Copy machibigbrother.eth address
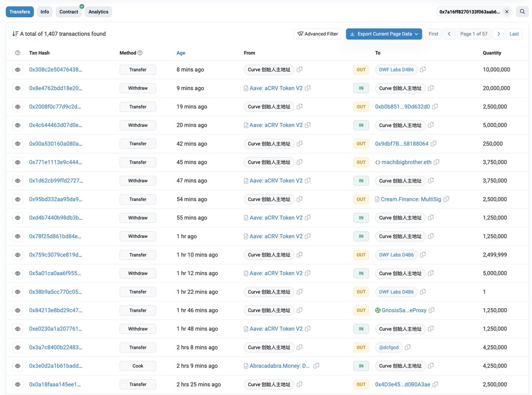The image size is (532, 395). click(x=437, y=162)
